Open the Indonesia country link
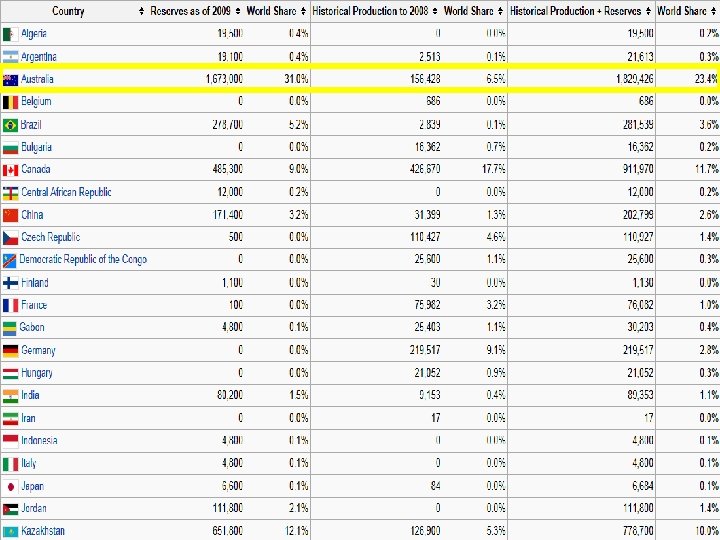This screenshot has width=720, height=540. 40,440
